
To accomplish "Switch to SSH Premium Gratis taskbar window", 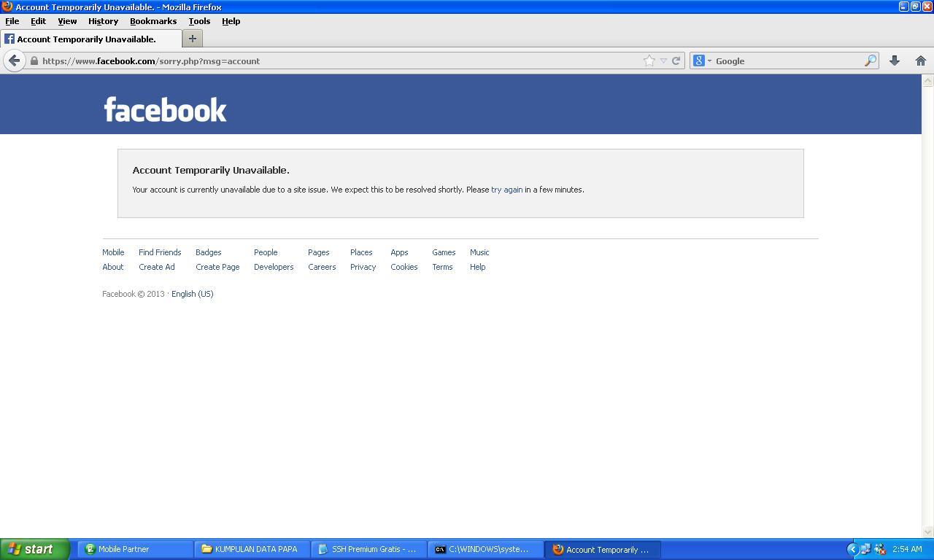I will tap(369, 549).
